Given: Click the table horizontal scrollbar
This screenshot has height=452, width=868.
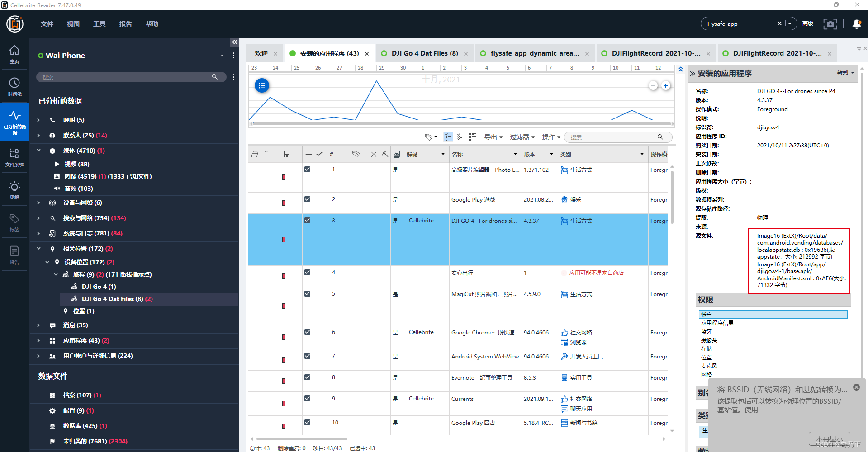Looking at the screenshot, I should (302, 439).
